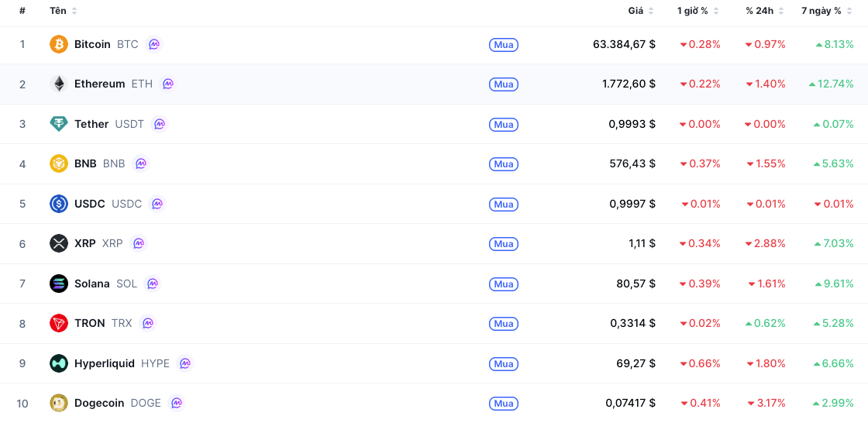Click the Hyperliquid logo icon
The width and height of the screenshot is (868, 423).
coord(59,363)
